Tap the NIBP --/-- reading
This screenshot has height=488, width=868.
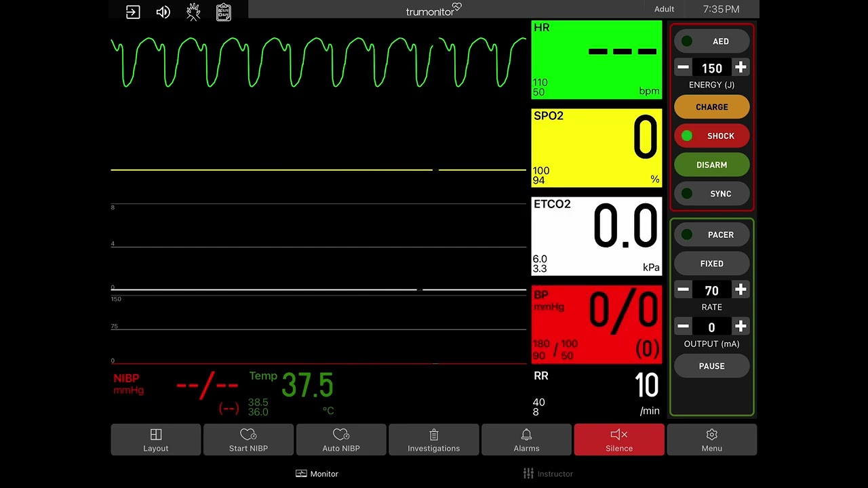[207, 386]
